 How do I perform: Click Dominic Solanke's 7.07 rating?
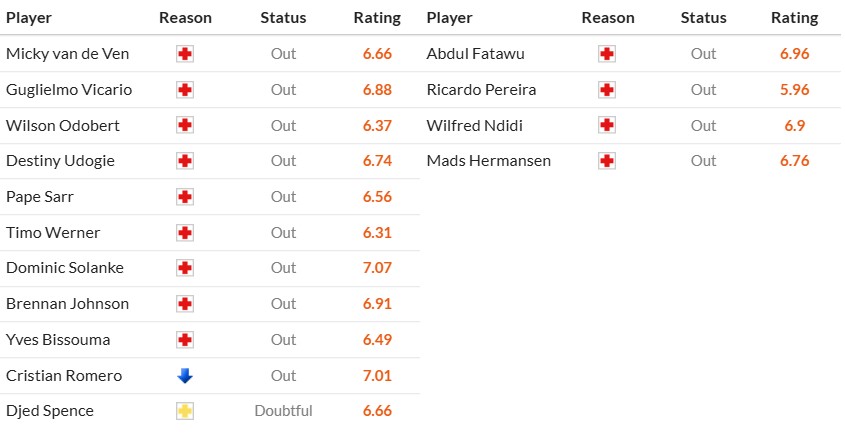(377, 268)
